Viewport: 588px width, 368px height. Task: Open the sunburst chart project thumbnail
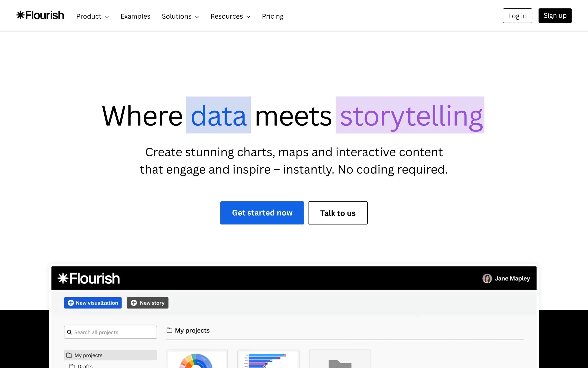point(197,359)
